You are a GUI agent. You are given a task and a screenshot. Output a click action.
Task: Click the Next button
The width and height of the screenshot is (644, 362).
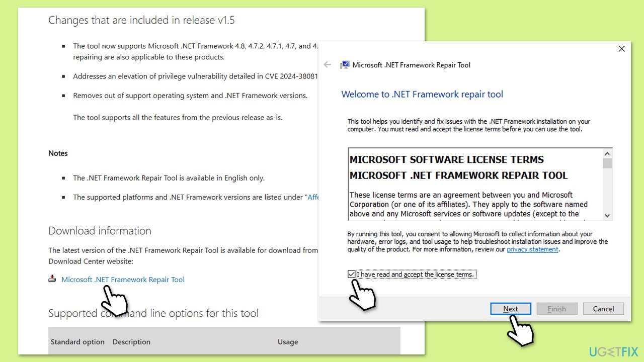coord(511,309)
